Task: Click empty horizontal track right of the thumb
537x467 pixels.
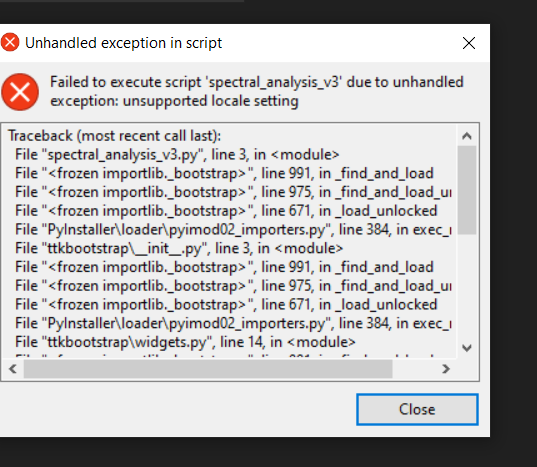Action: click(x=414, y=369)
